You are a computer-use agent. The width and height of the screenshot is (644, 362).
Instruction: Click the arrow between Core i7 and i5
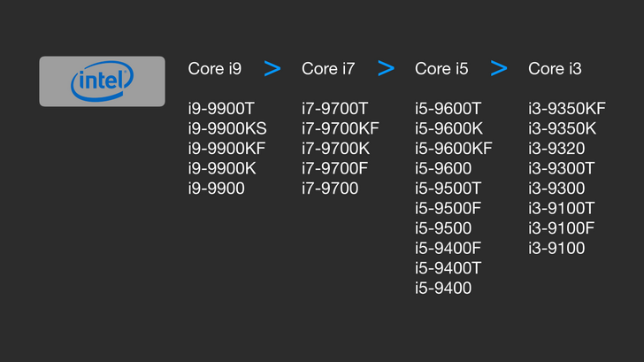point(386,68)
